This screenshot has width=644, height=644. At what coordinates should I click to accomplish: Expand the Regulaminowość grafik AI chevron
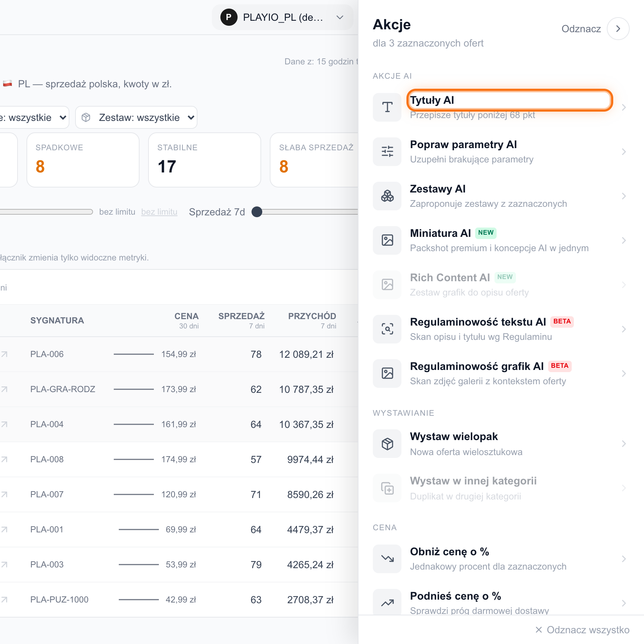624,374
